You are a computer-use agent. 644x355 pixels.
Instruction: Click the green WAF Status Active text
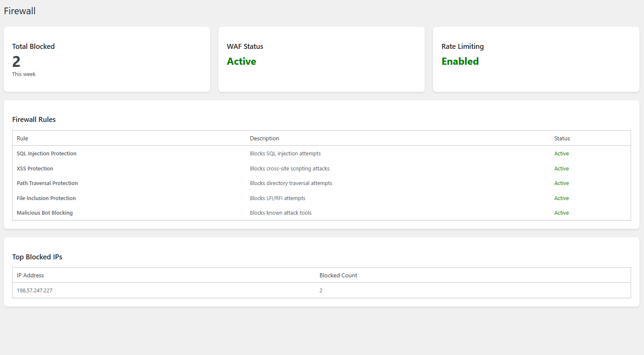241,61
